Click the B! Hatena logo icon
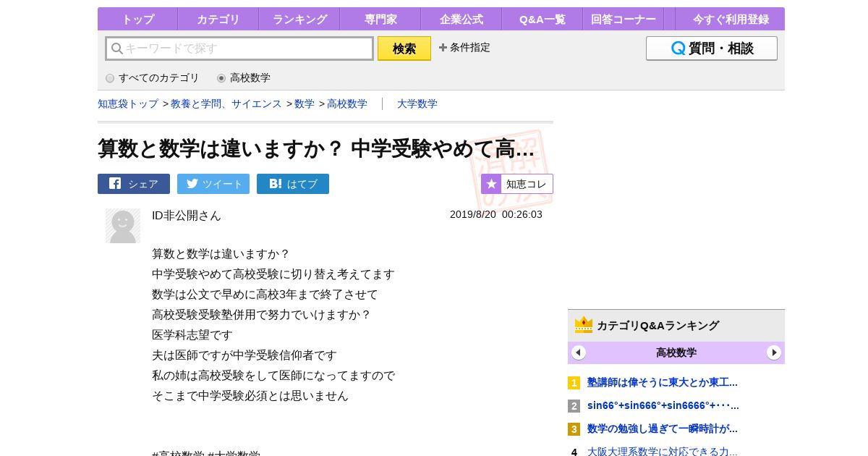Screen dimensions: 868x456 pos(276,184)
